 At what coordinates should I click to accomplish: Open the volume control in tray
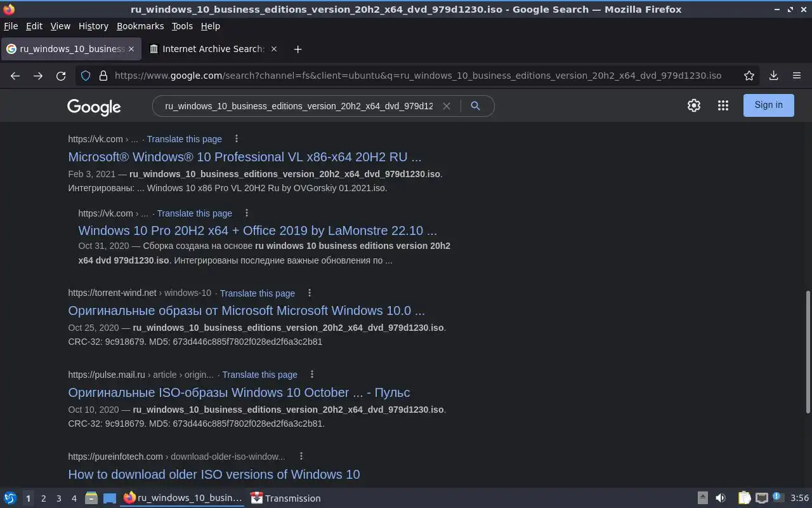click(720, 498)
